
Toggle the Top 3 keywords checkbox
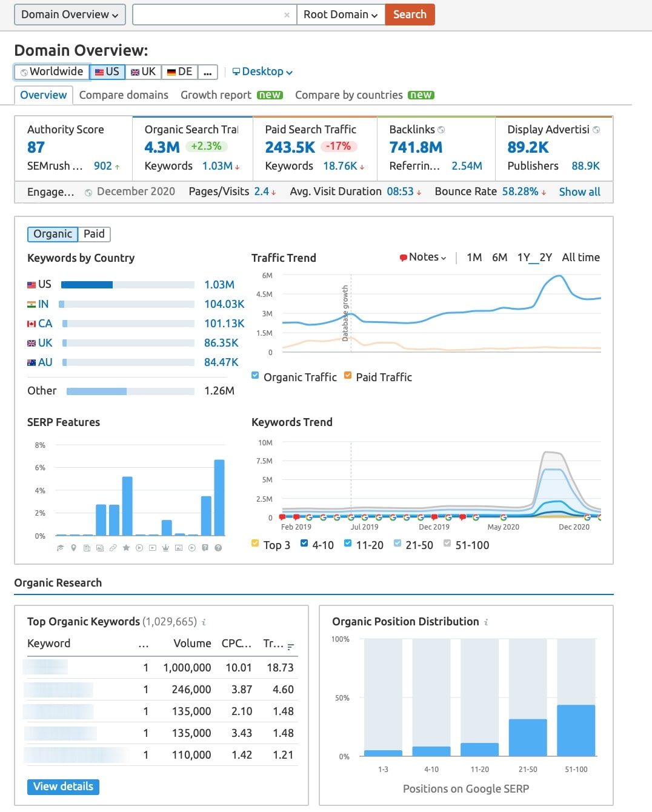[255, 544]
